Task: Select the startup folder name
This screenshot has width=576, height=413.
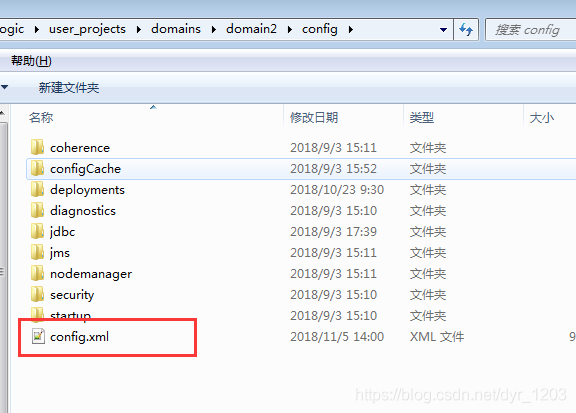Action: click(x=70, y=315)
